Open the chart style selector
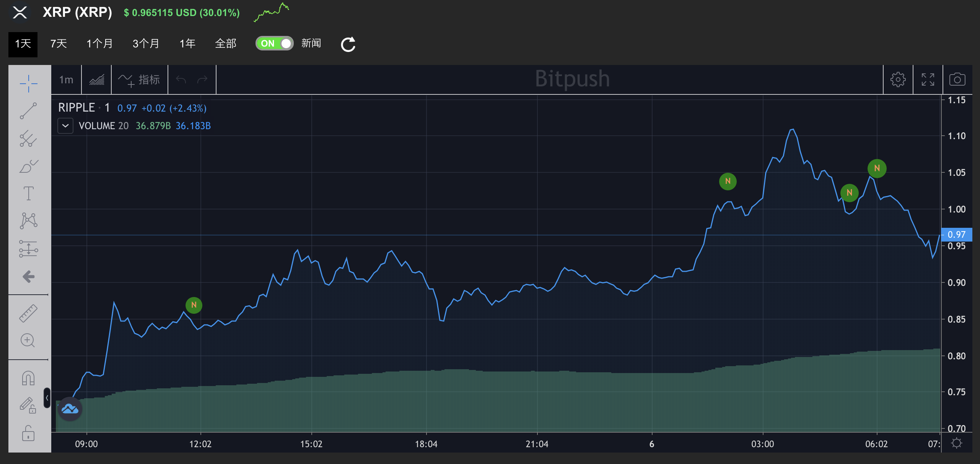The width and height of the screenshot is (980, 464). 96,79
